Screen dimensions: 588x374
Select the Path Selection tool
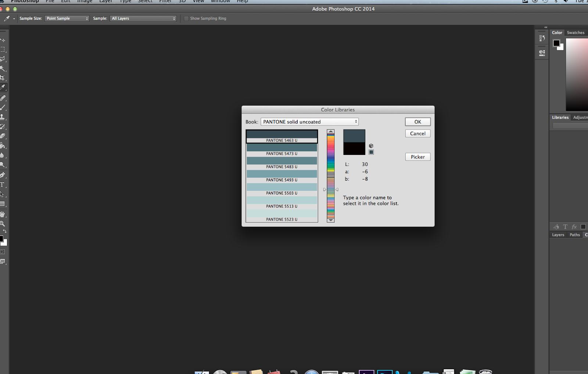coord(3,194)
